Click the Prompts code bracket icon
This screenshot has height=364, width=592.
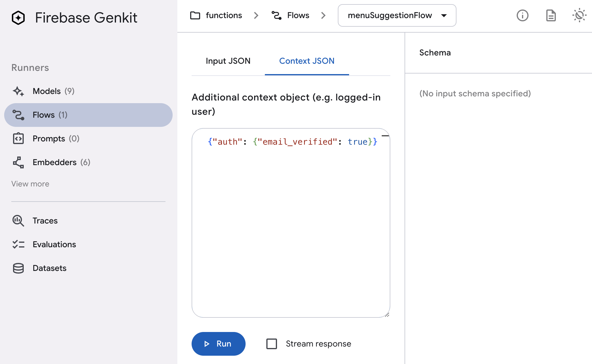click(x=18, y=139)
